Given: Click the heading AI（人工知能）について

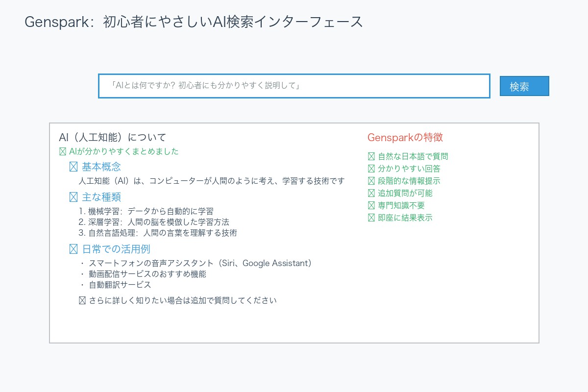Looking at the screenshot, I should click(x=113, y=137).
